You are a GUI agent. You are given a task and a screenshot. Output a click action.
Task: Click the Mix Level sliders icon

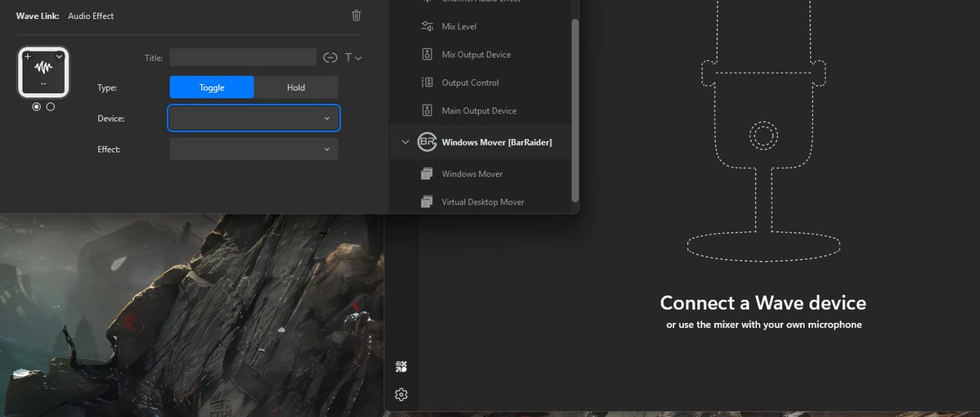427,26
